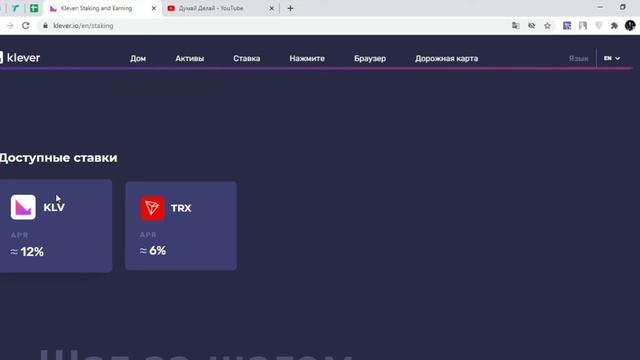Expand the EN language dropdown
This screenshot has height=360, width=640.
[612, 58]
